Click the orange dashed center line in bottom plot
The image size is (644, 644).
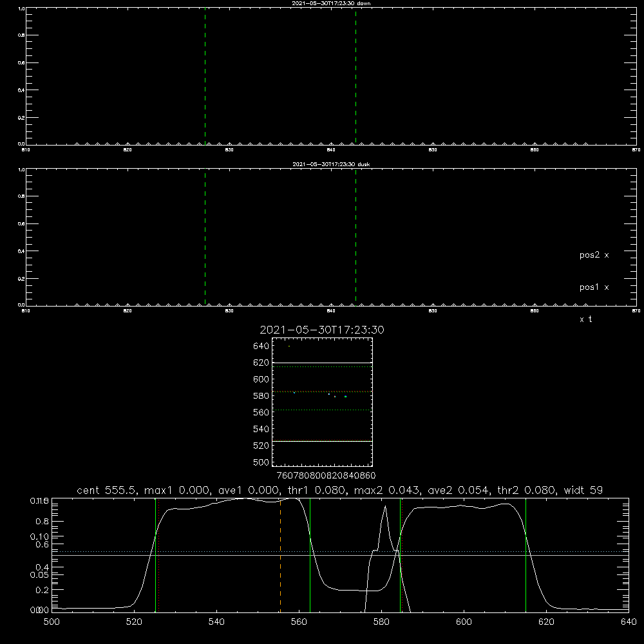pos(281,555)
